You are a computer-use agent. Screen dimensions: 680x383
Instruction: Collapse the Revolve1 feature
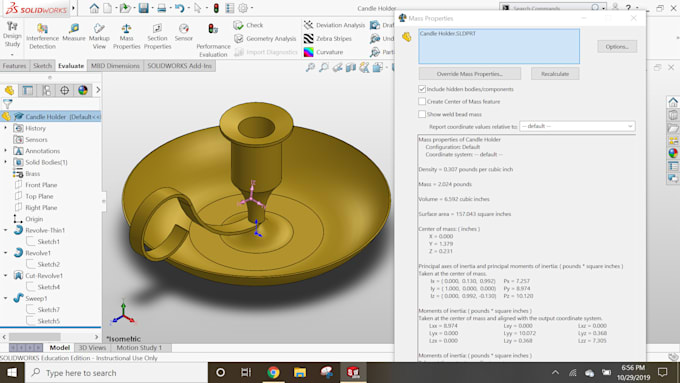click(x=6, y=252)
